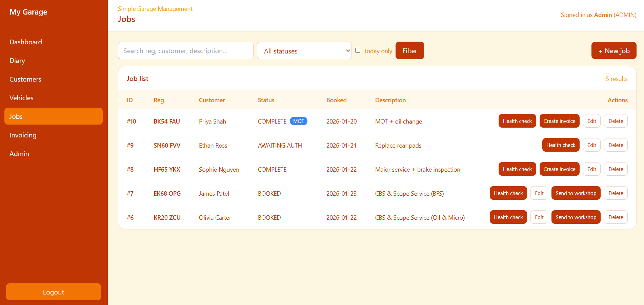Open the Vehicles sidebar item

point(21,98)
